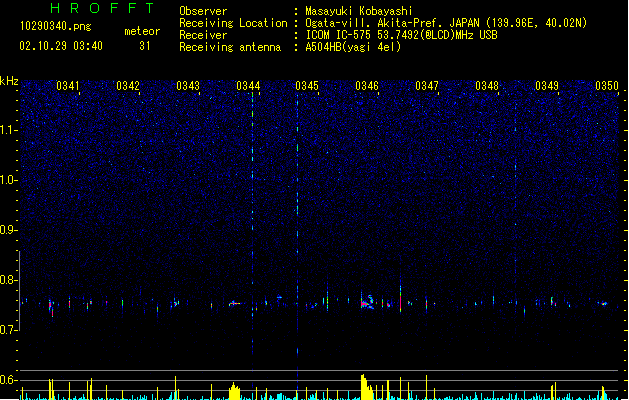Click the 0348 time marker
Screen dimensions: 629x400
click(x=487, y=86)
